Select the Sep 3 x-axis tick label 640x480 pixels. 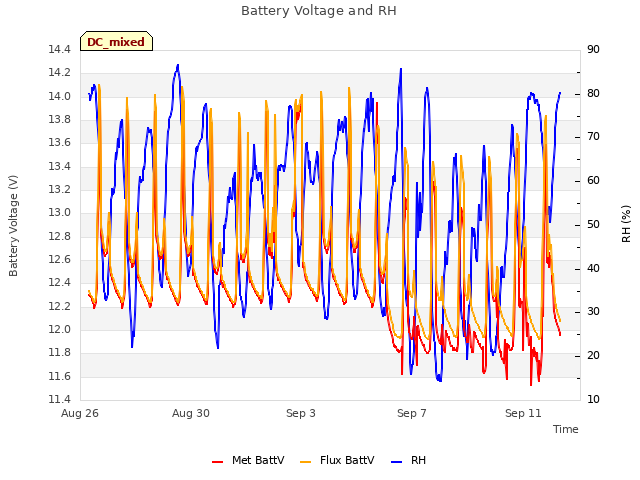pos(301,413)
